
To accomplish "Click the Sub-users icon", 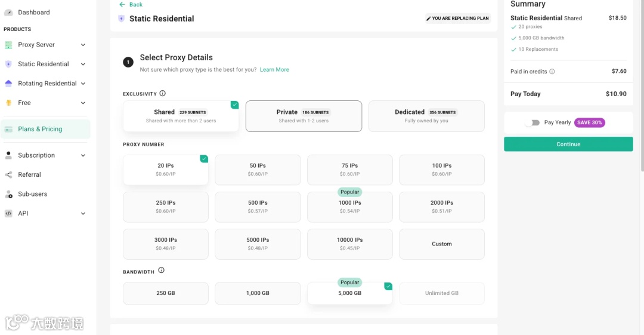I will point(8,194).
